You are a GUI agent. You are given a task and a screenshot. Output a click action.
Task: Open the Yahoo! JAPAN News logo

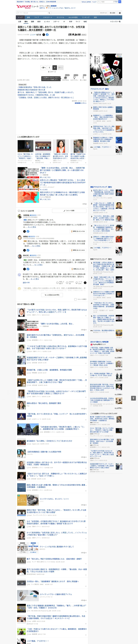point(27,7)
